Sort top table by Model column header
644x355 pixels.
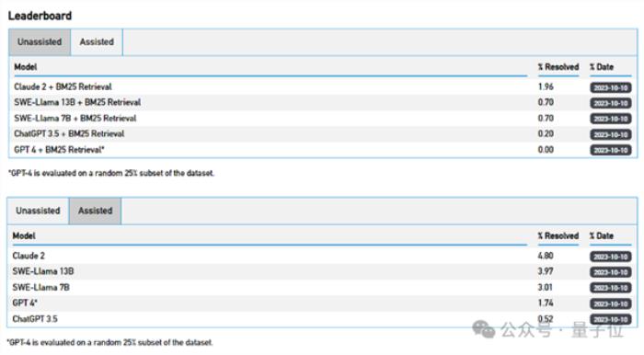(26, 67)
